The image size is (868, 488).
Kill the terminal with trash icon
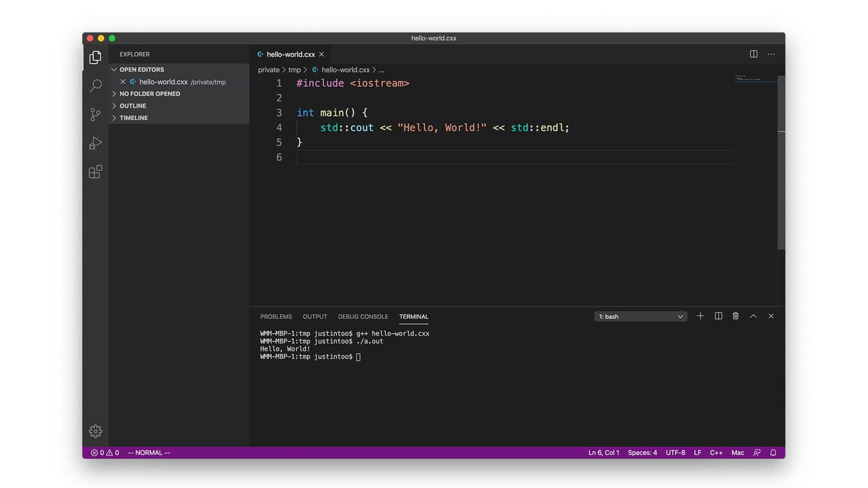pos(736,316)
